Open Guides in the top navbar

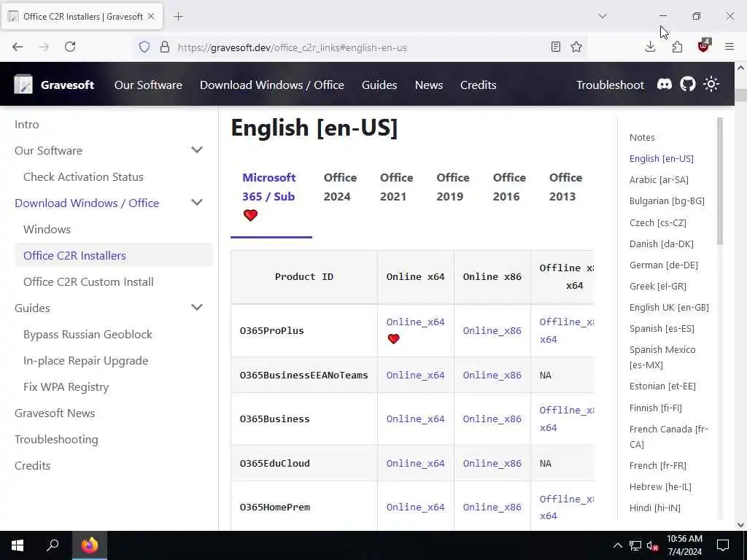[x=379, y=85]
